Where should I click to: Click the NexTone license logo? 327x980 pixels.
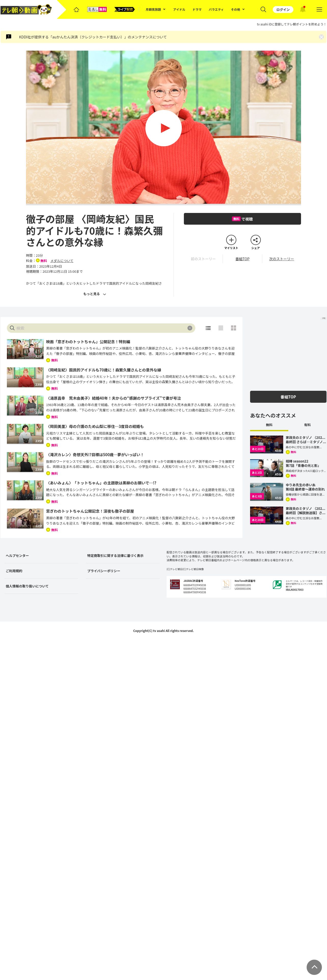(226, 584)
